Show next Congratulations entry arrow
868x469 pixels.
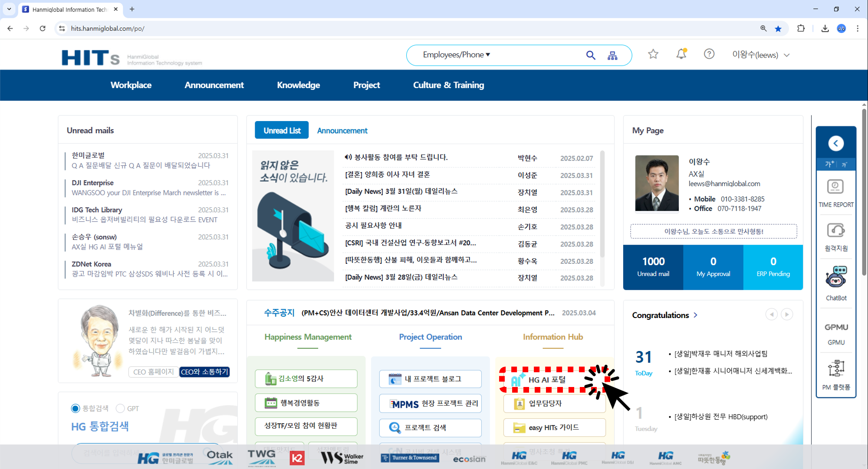[x=787, y=314]
